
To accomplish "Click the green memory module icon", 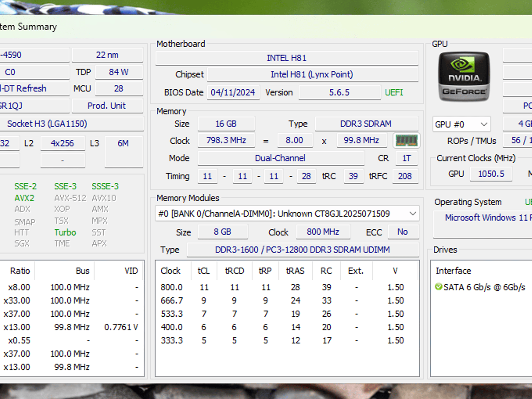I will point(407,141).
